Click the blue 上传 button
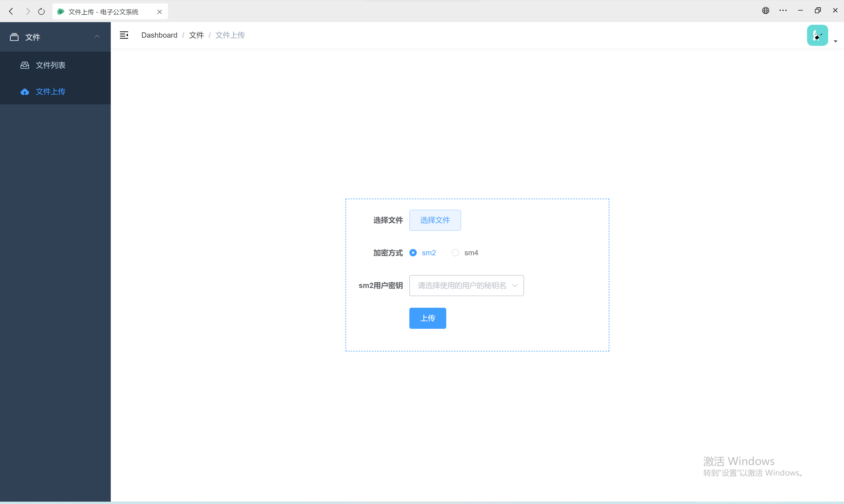The width and height of the screenshot is (844, 504). click(427, 318)
